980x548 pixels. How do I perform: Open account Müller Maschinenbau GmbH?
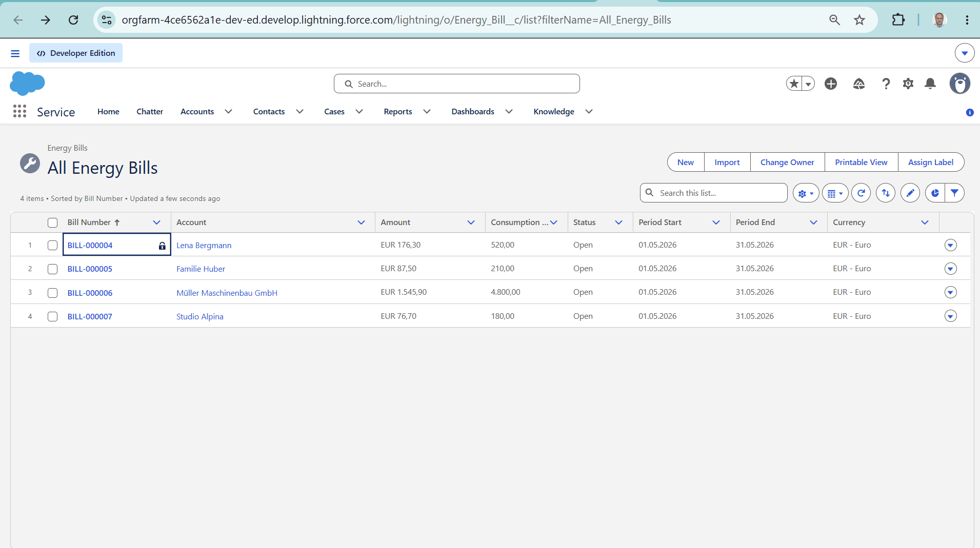tap(227, 293)
